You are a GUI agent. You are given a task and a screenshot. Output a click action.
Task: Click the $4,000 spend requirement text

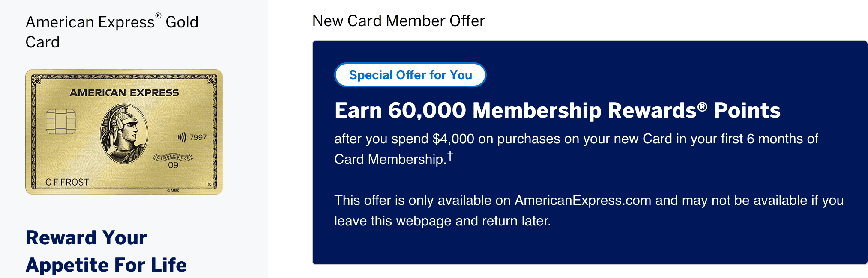(453, 139)
